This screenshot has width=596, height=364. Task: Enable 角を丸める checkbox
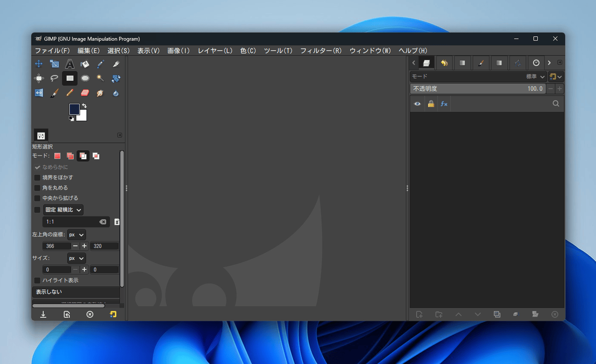click(x=37, y=188)
